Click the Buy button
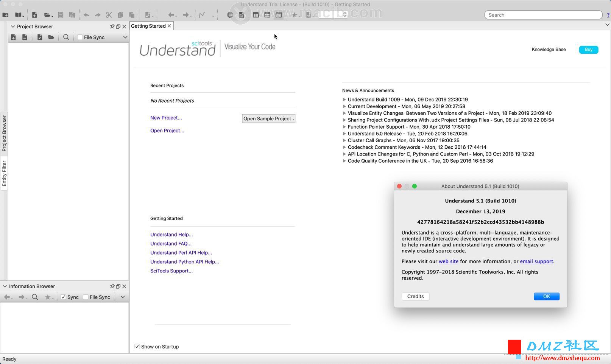Viewport: 611px width, 364px height. pyautogui.click(x=589, y=50)
